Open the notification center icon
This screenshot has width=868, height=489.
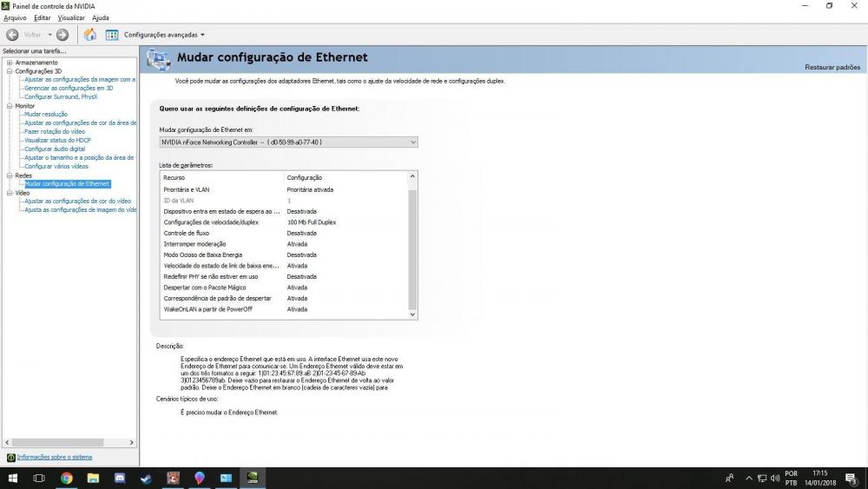[x=850, y=479]
